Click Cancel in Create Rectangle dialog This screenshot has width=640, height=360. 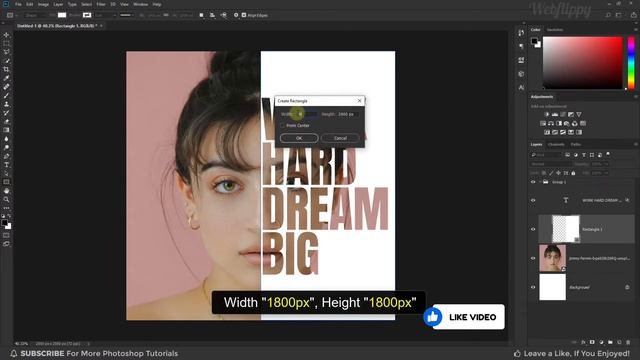click(340, 138)
